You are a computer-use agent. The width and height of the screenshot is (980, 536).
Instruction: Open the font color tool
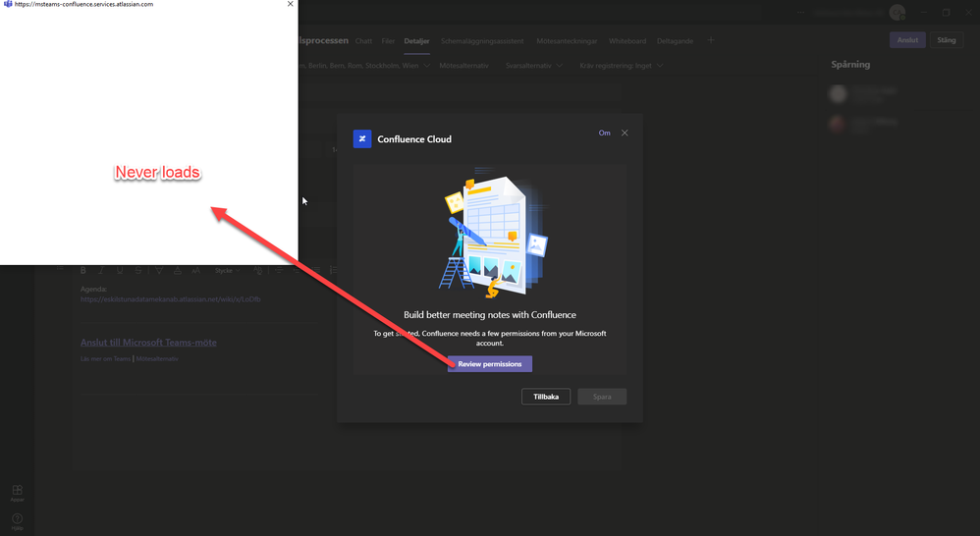click(178, 271)
